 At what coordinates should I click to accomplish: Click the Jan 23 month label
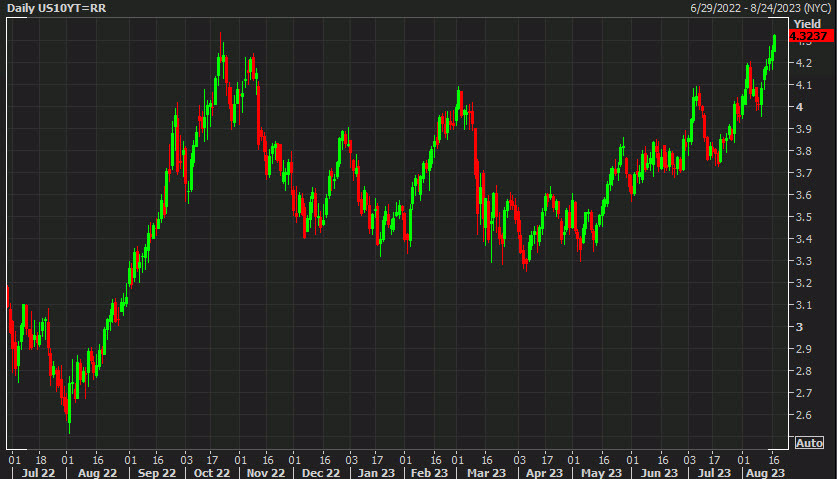point(376,473)
